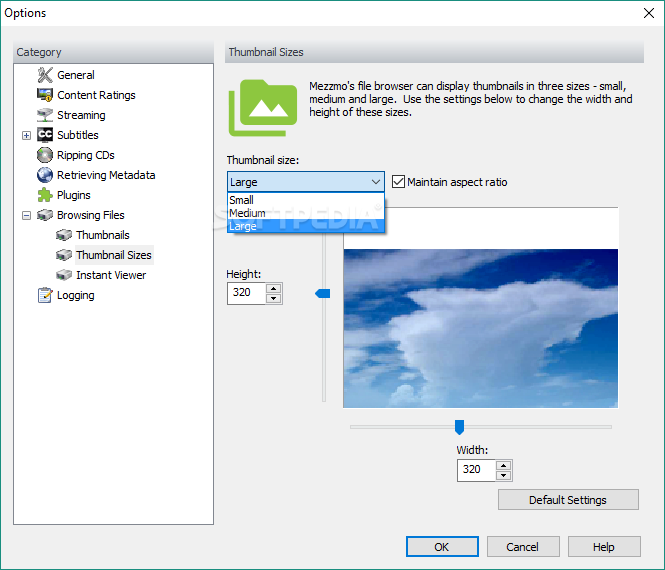Click the Browsing Files drive icon
665x570 pixels.
[x=45, y=215]
